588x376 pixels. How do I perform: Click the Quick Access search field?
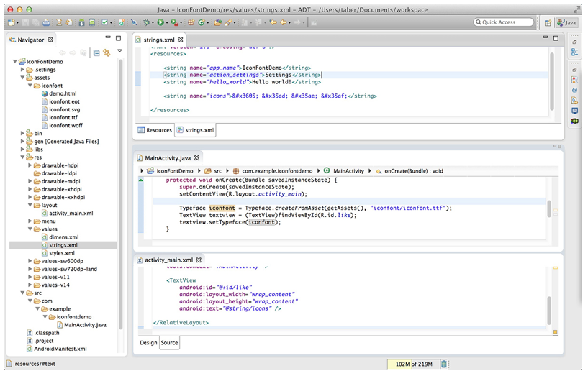[x=504, y=22]
